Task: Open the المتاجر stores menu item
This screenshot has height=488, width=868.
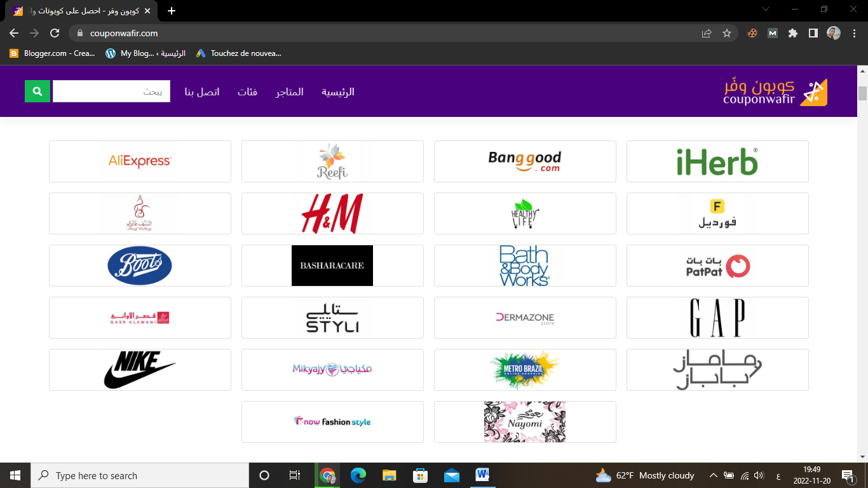Action: point(289,92)
